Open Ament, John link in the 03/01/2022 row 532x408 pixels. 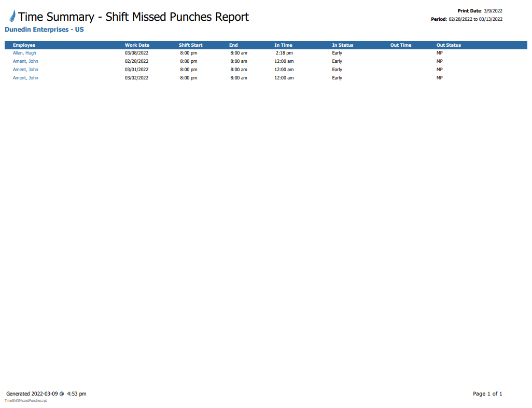click(25, 70)
